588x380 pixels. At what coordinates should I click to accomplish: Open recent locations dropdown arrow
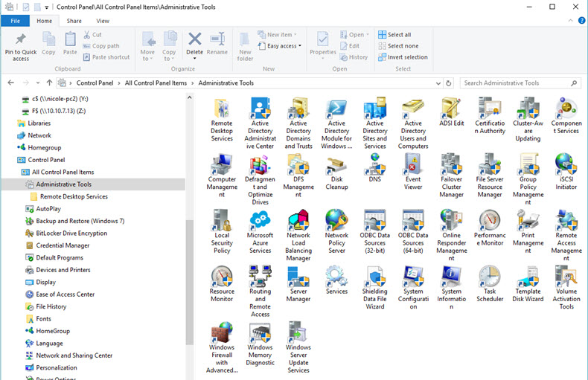click(x=38, y=83)
